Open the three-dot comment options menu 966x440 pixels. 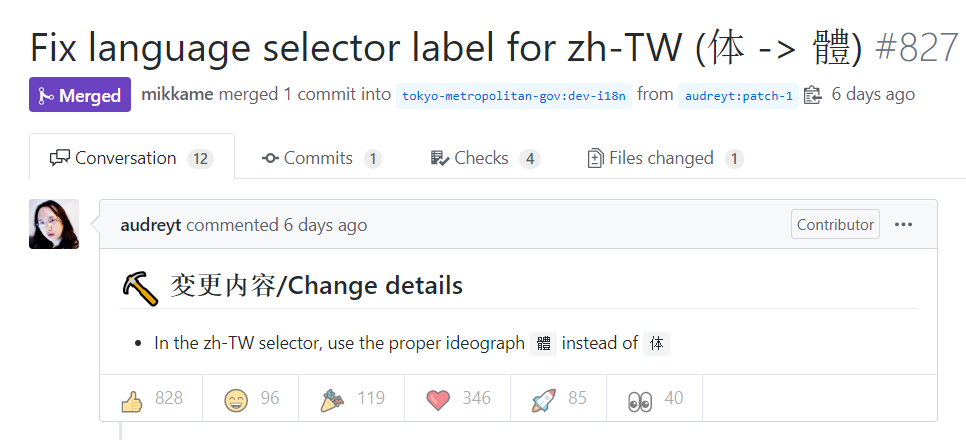903,224
